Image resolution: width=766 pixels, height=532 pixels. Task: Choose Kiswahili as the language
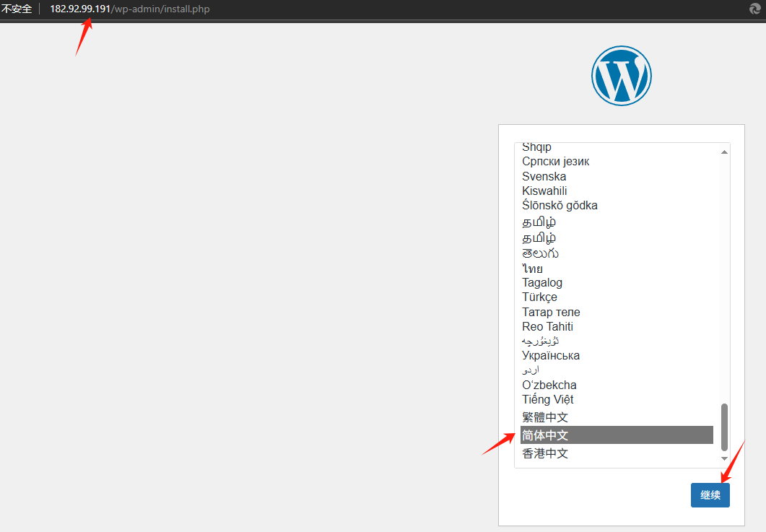[x=617, y=191]
